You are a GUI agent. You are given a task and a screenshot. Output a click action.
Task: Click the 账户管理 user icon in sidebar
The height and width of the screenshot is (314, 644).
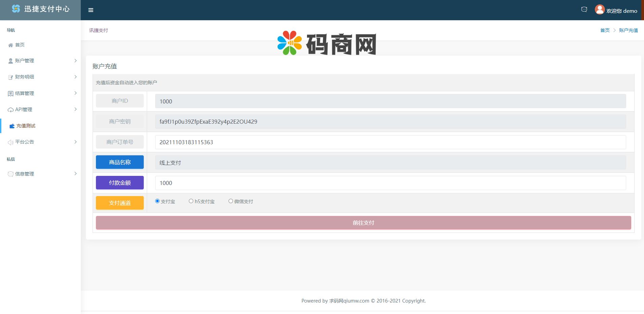pos(10,61)
